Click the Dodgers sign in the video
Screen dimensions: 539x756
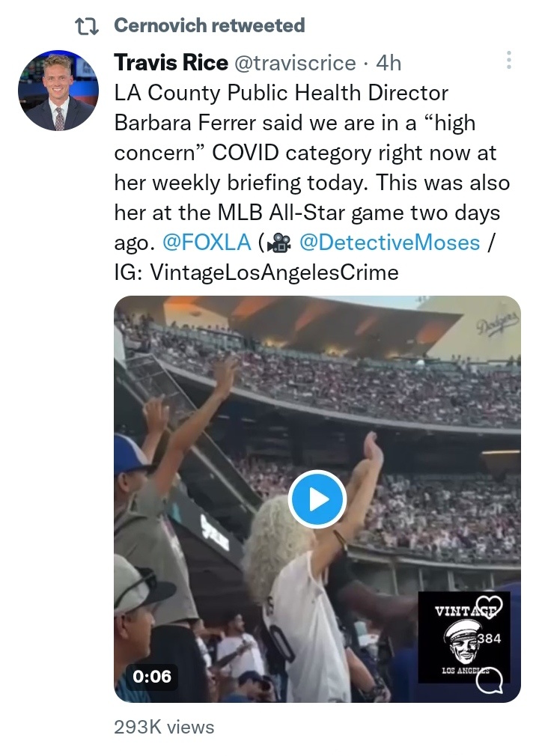click(498, 323)
